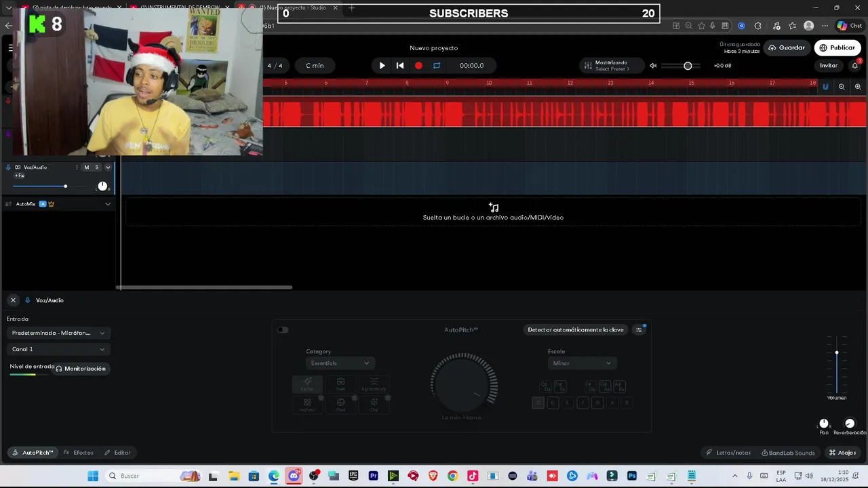
Task: Click the Voz/Audio track pan knob
Action: 102,186
